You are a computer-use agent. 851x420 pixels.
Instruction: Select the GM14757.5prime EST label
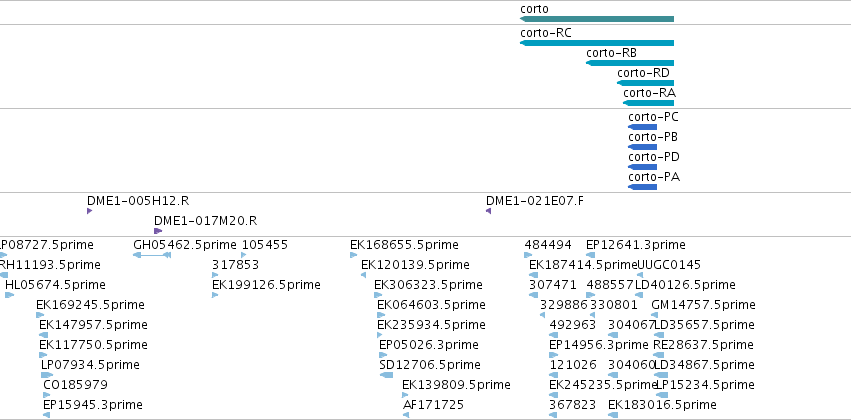(703, 305)
